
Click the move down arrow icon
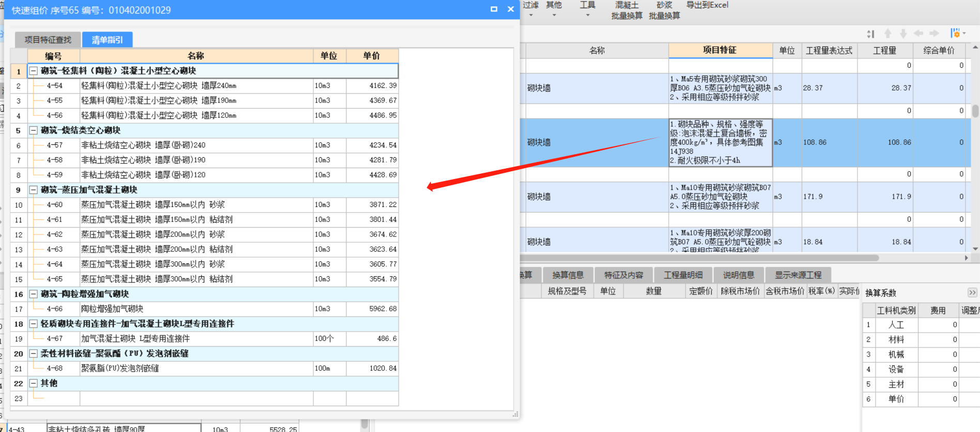click(x=903, y=34)
